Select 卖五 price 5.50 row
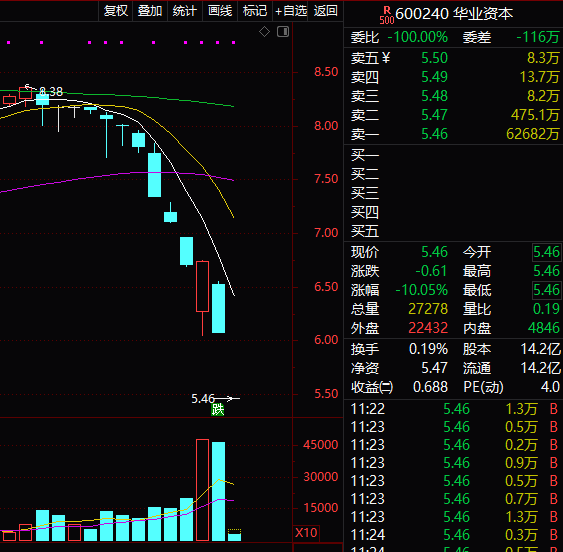 click(x=454, y=58)
